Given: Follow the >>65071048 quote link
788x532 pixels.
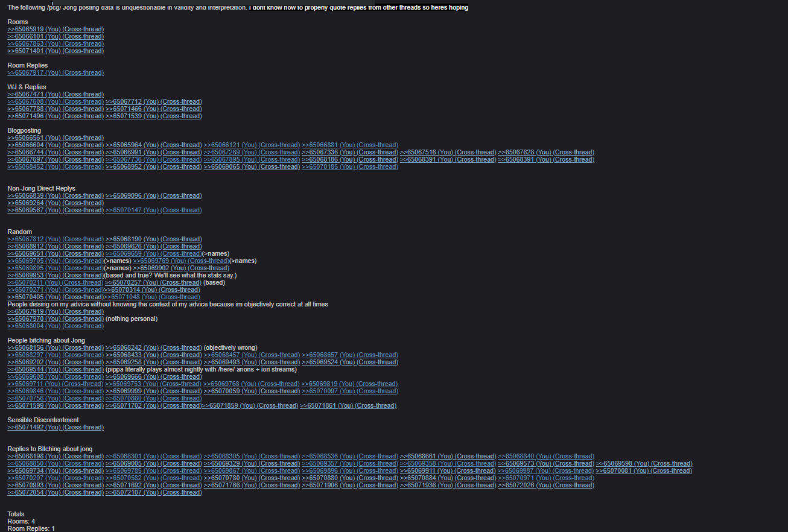Looking at the screenshot, I should coord(152,297).
